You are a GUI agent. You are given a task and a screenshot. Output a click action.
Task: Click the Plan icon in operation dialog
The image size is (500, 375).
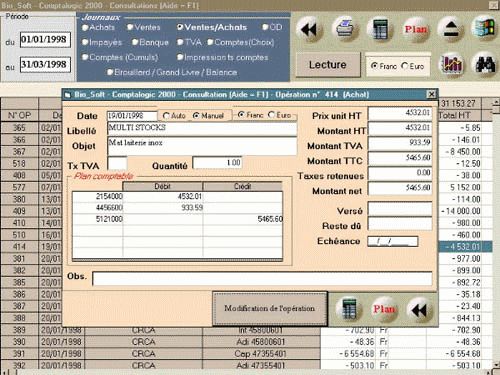pos(384,309)
